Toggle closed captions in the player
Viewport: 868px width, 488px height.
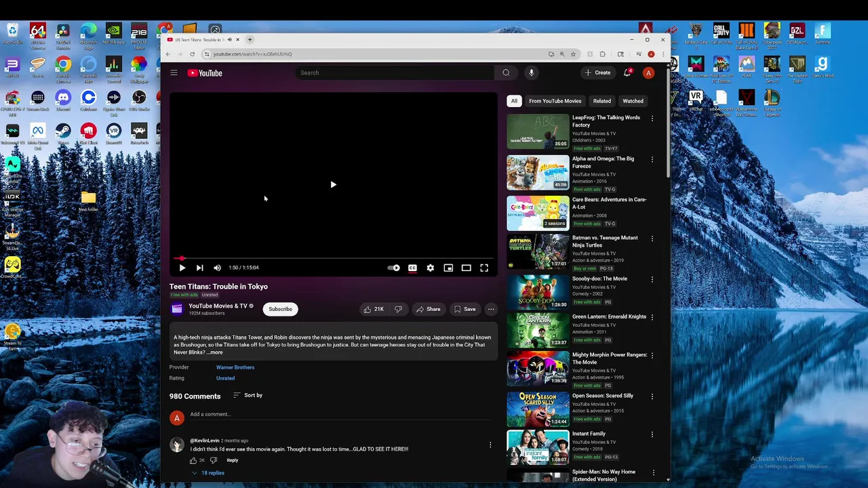tap(412, 268)
